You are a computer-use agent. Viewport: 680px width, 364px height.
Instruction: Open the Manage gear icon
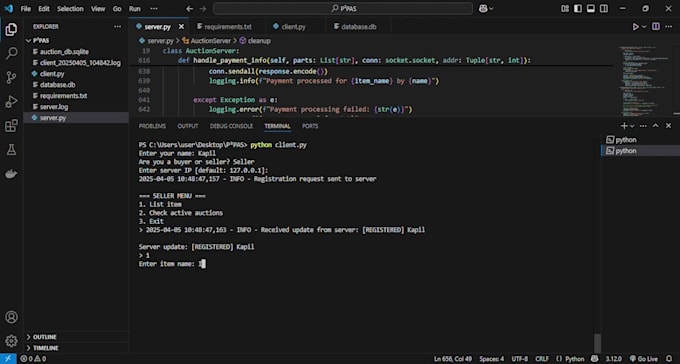pyautogui.click(x=11, y=341)
